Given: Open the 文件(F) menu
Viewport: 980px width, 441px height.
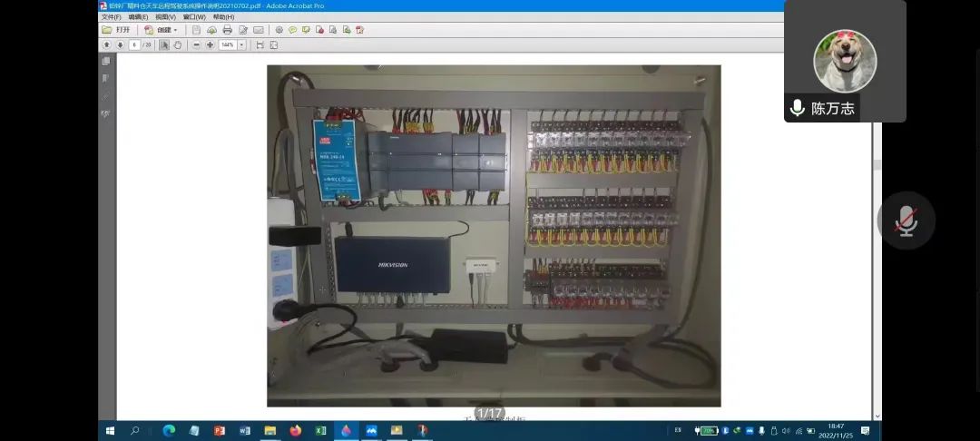Looking at the screenshot, I should click(x=111, y=16).
